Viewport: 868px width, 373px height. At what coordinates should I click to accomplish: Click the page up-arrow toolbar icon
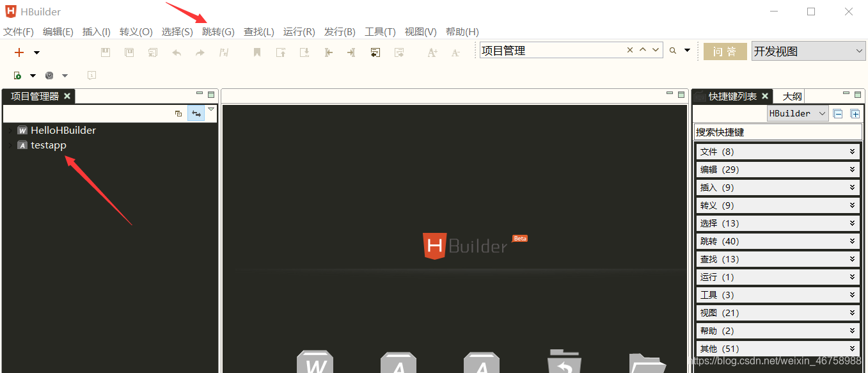281,52
